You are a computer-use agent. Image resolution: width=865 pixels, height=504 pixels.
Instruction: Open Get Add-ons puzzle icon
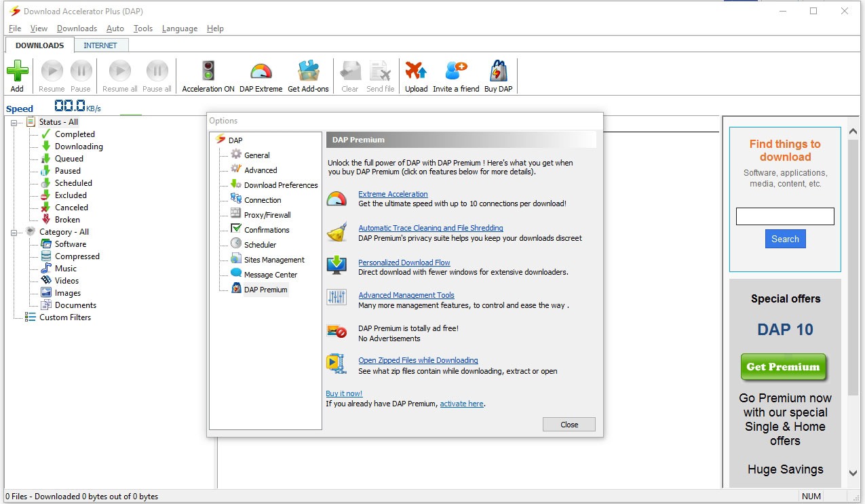point(308,71)
